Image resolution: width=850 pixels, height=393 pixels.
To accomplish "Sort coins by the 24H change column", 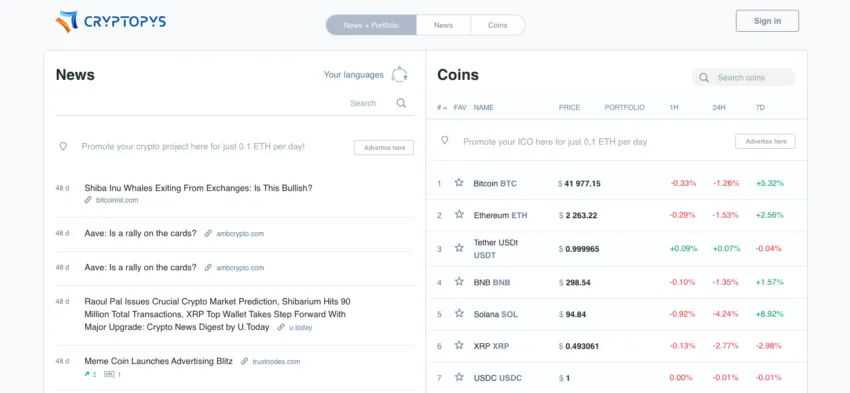I will 719,107.
